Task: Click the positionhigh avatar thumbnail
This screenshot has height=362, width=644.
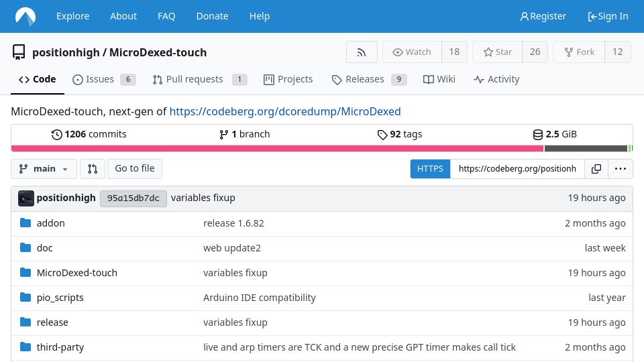Action: [x=26, y=198]
